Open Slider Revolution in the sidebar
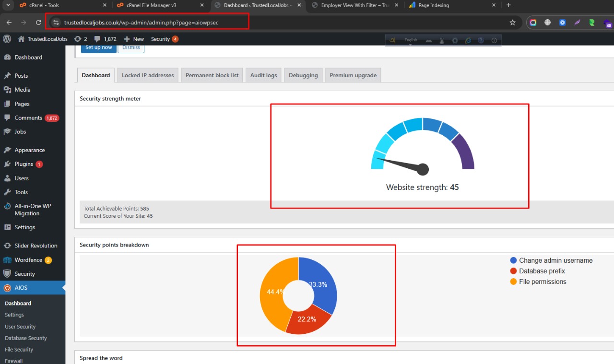The image size is (614, 364). click(x=33, y=246)
